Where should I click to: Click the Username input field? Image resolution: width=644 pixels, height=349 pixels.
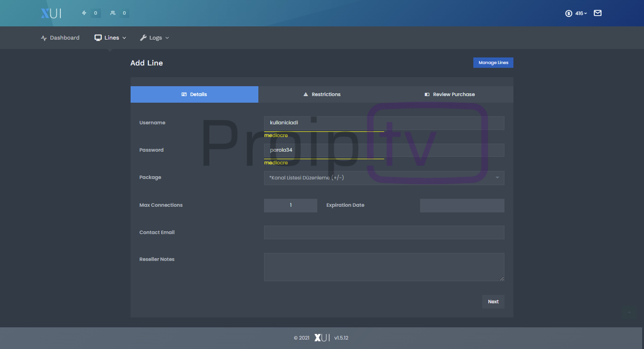[x=384, y=123]
